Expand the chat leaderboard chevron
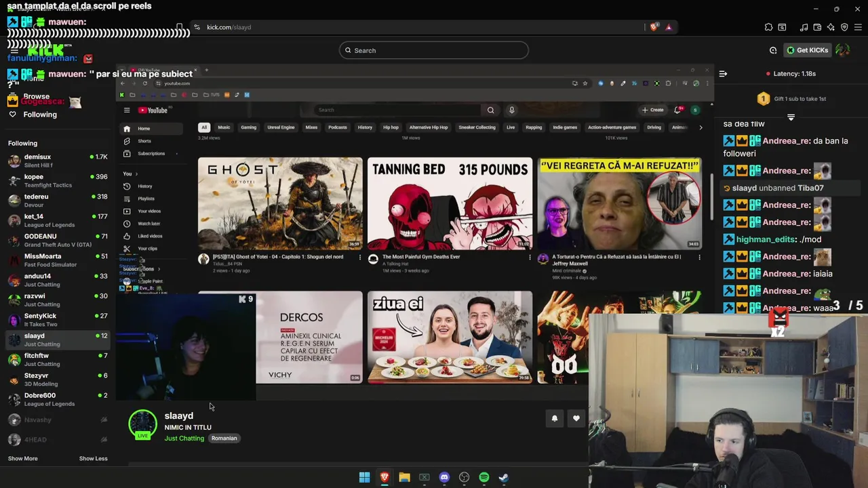The image size is (868, 488). click(791, 117)
